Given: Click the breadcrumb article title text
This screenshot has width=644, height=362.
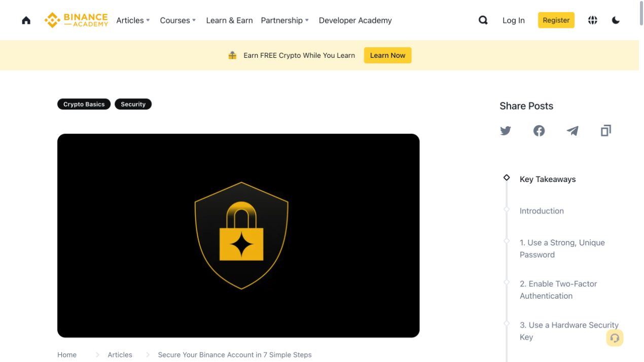Looking at the screenshot, I should [x=235, y=355].
